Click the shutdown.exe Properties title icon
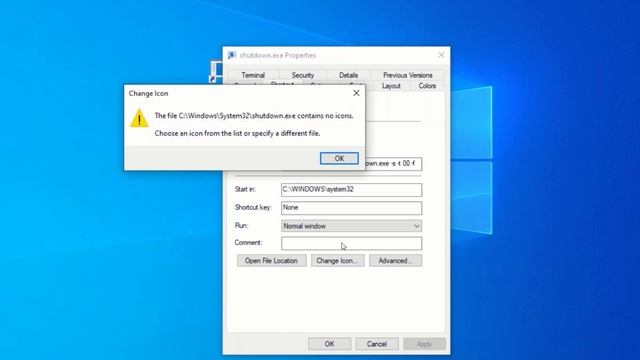640x360 pixels. (x=232, y=55)
